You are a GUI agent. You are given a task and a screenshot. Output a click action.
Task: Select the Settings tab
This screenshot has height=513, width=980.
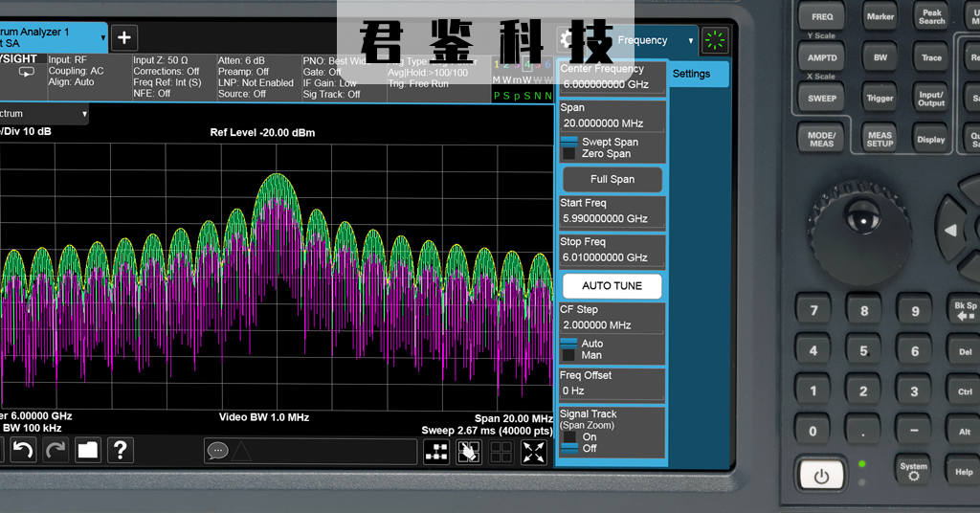(x=691, y=74)
